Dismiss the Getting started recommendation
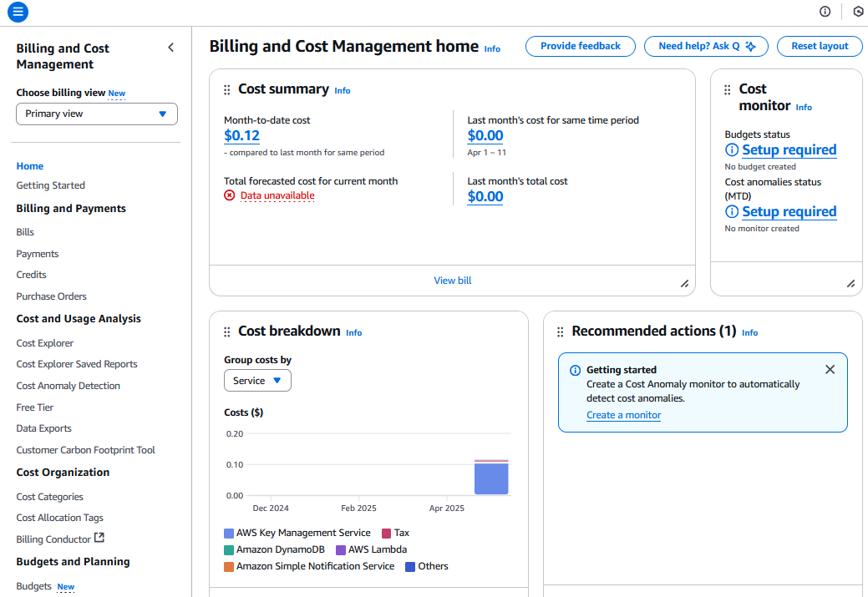The image size is (868, 597). pos(830,370)
